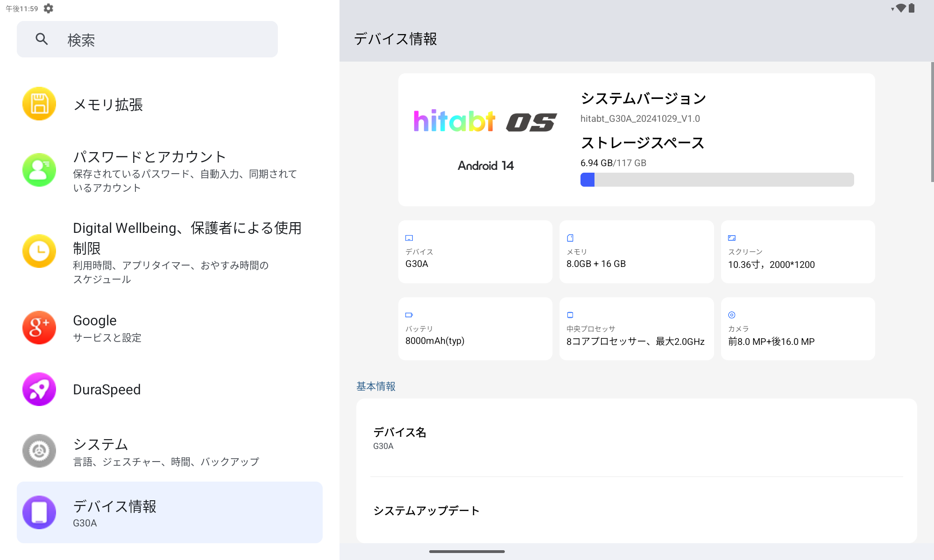
Task: Tap the Wi-Fi status icon
Action: 901,8
